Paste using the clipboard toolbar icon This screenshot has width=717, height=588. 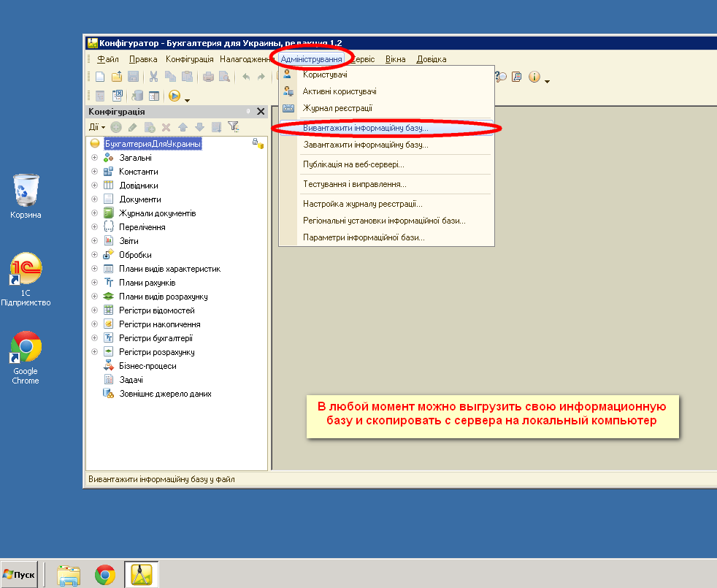point(187,77)
